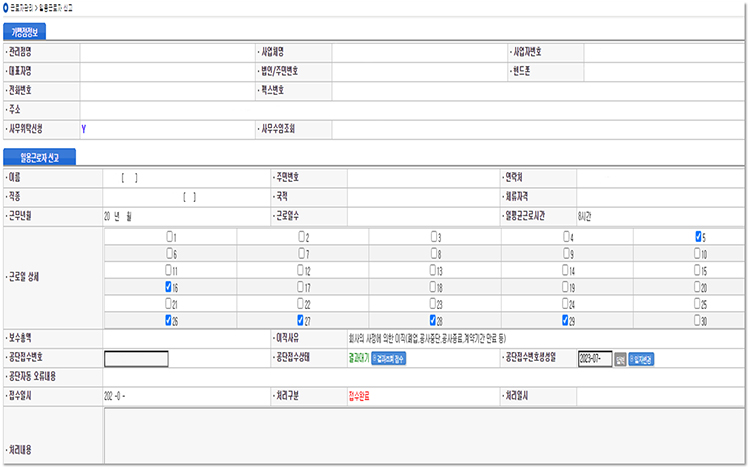Click the 공단접수번호생성일 date field
This screenshot has height=469, width=750.
(x=594, y=359)
